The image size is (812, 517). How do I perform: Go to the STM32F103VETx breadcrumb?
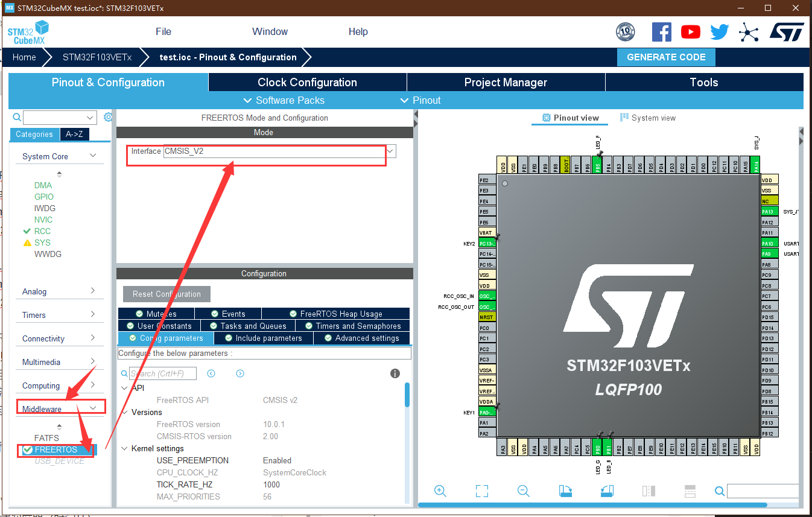click(97, 57)
